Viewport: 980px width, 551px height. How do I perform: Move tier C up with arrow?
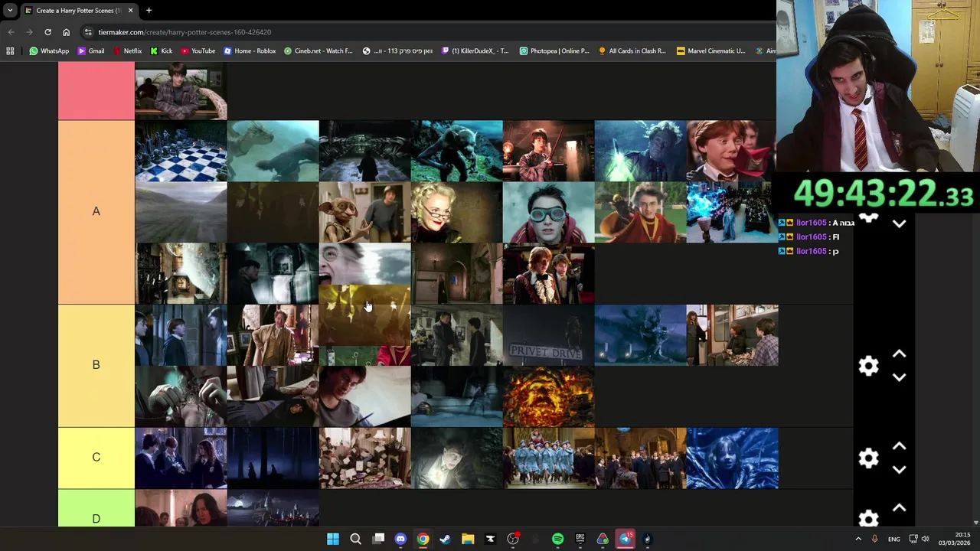point(900,446)
